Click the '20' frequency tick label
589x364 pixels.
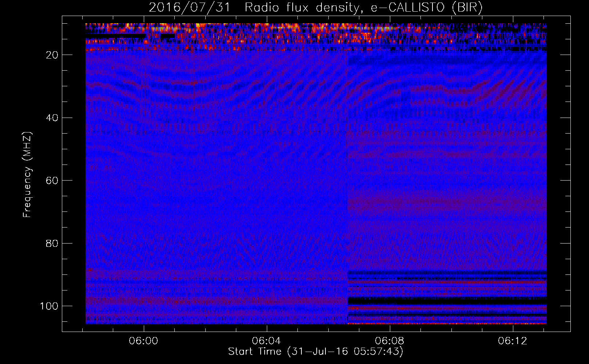pos(52,55)
